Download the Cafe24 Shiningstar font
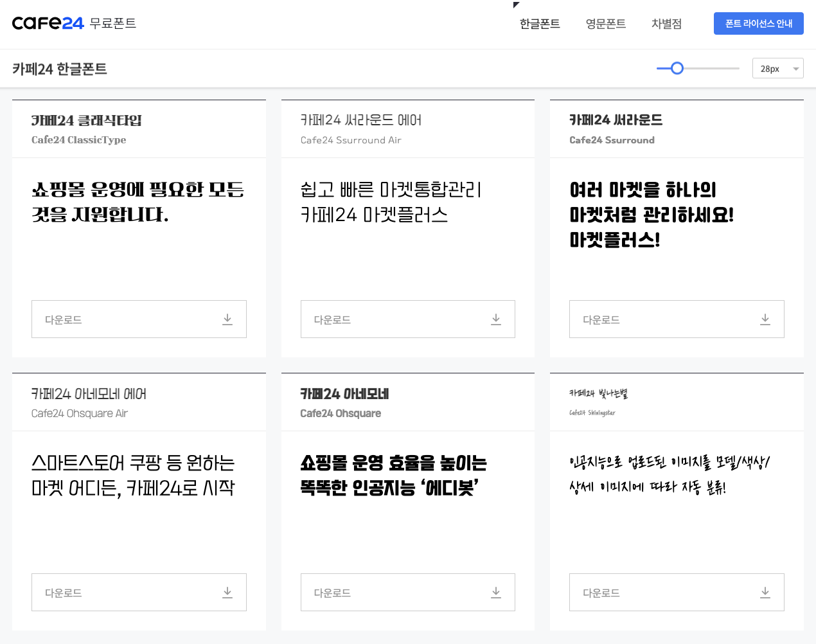The width and height of the screenshot is (816, 644). coord(677,592)
